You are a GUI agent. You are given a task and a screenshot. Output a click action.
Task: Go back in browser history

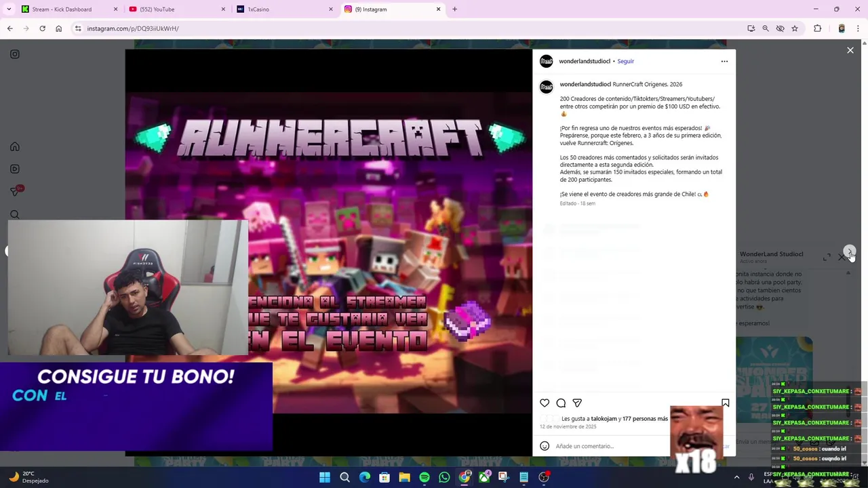9,28
